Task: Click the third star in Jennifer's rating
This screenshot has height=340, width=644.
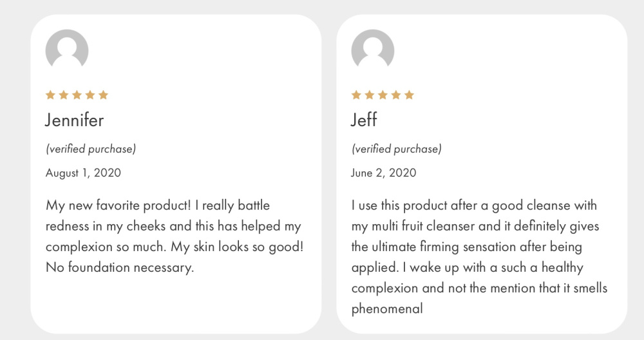Action: pos(77,95)
